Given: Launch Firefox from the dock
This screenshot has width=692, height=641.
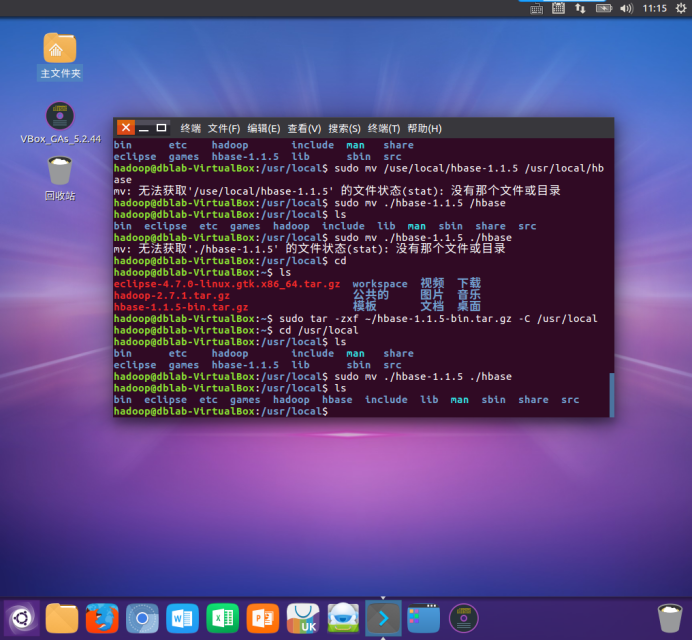Looking at the screenshot, I should 102,618.
